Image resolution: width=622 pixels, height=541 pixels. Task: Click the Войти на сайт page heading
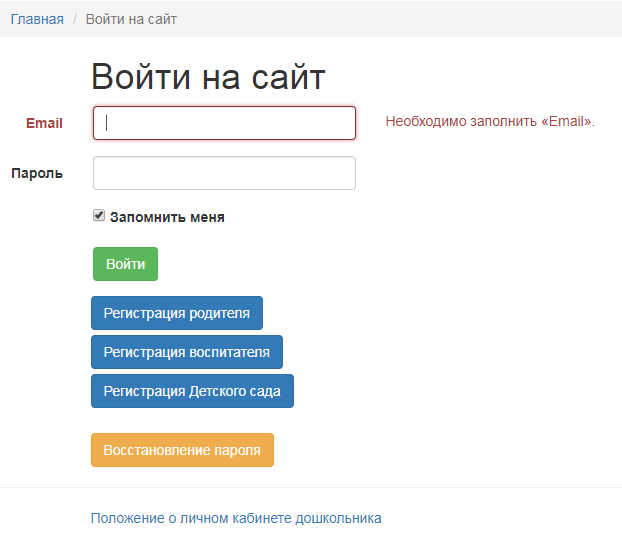click(x=208, y=77)
